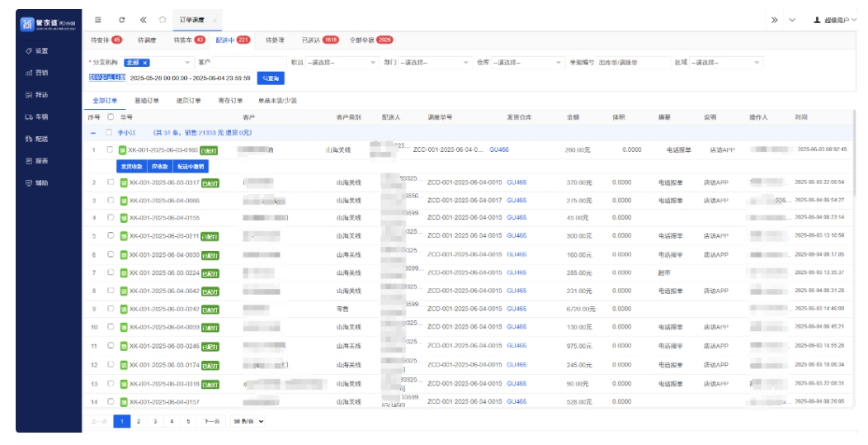868x445 pixels.
Task: Click the 下一页 next page button
Action: point(211,421)
